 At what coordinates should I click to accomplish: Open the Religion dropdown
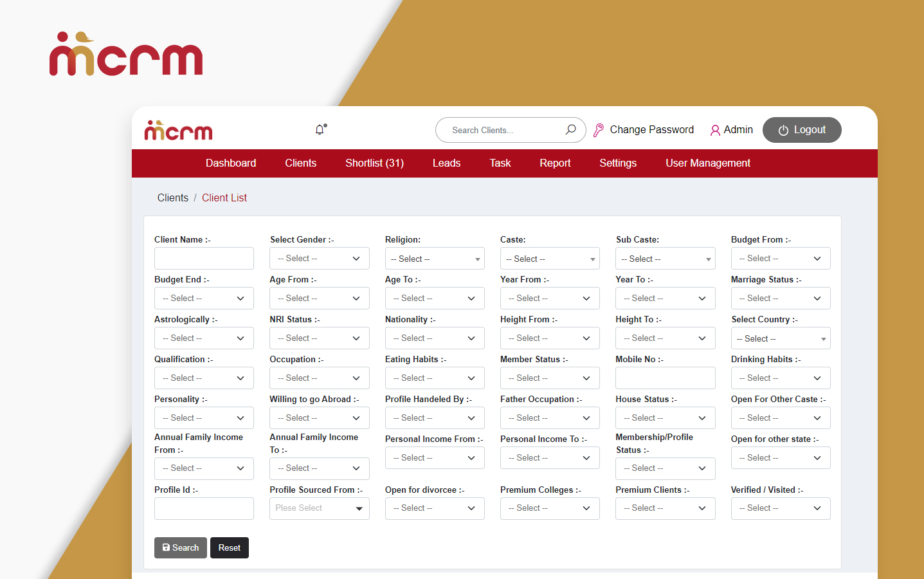[435, 259]
